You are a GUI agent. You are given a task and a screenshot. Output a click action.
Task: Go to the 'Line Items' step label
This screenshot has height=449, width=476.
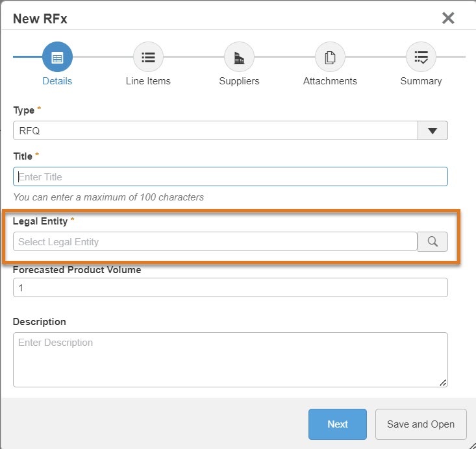(148, 81)
